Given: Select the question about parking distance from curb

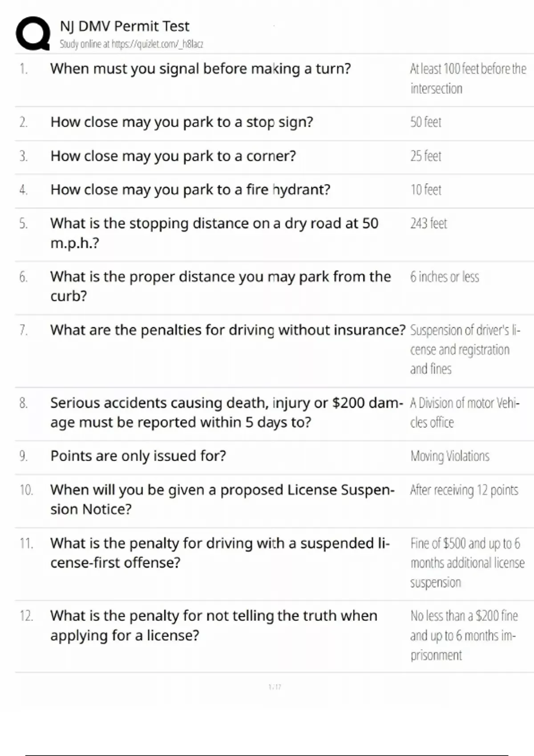Looking at the screenshot, I should point(220,286).
